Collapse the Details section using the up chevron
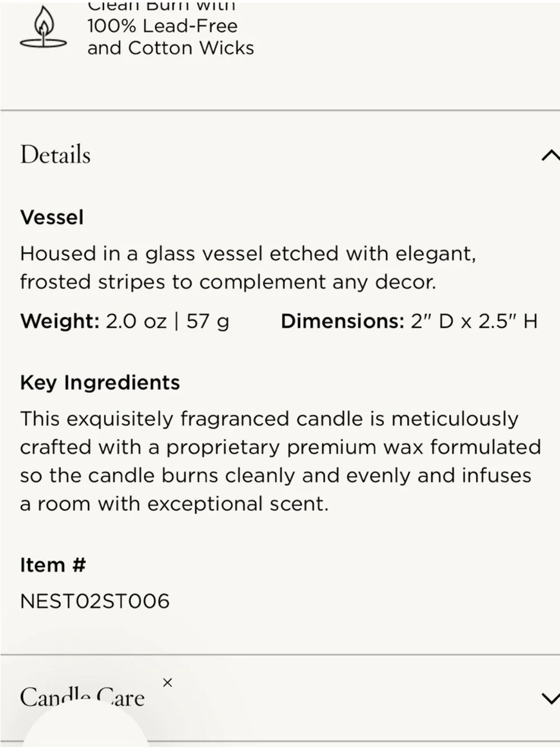Image resolution: width=560 pixels, height=747 pixels. click(x=551, y=155)
